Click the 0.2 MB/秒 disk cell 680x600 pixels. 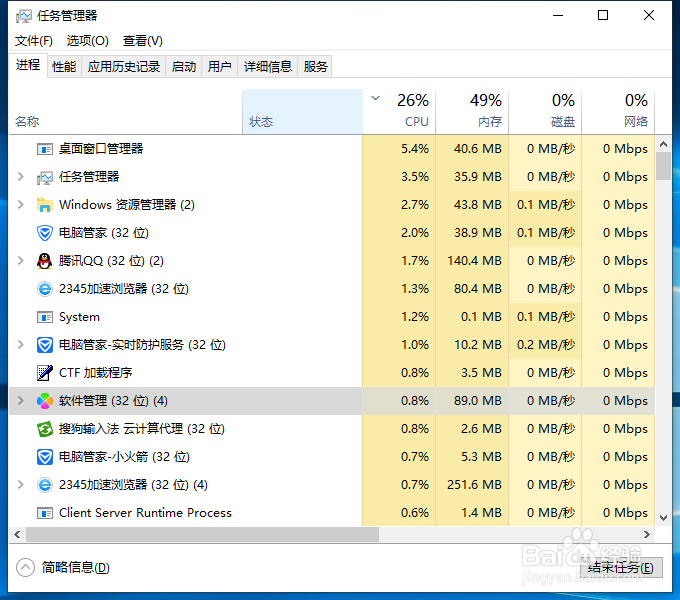pos(546,345)
